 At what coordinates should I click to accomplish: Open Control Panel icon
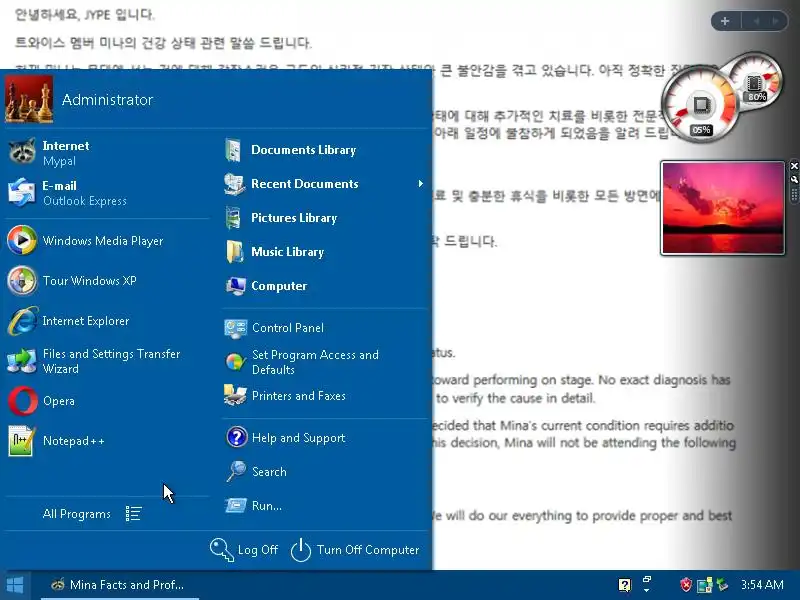[x=236, y=328]
